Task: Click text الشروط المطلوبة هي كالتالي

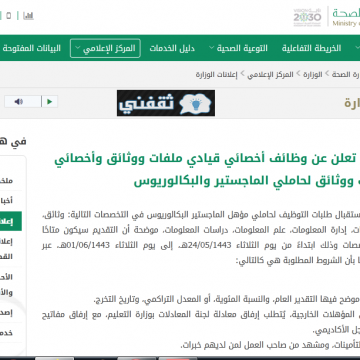Action: click(x=288, y=260)
